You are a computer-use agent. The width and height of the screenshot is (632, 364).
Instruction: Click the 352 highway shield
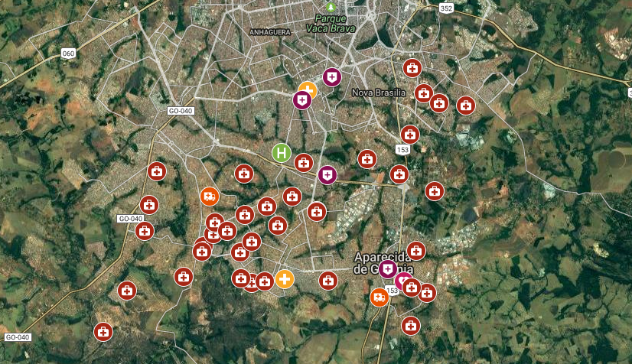click(x=447, y=8)
